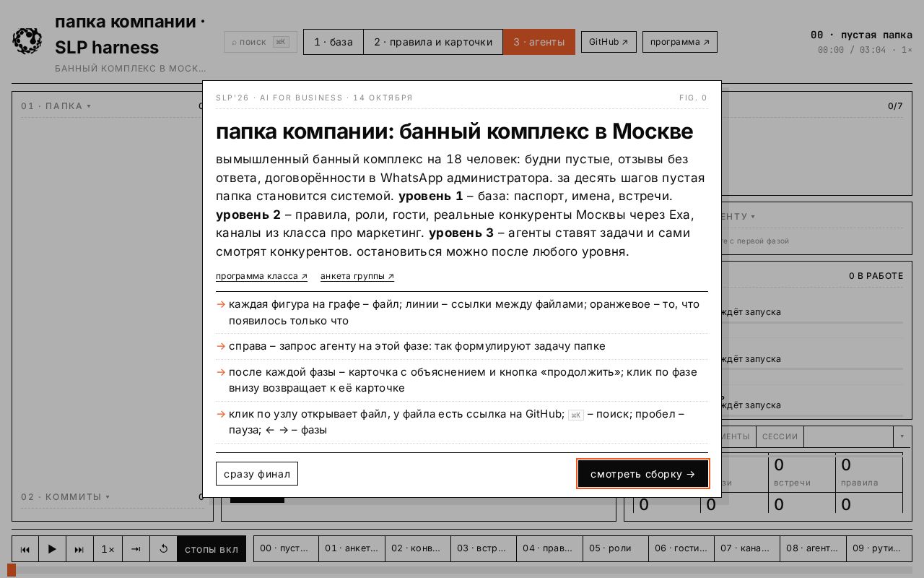
Task: Jump to phase «06 · гости…» in timeline
Action: 681,548
